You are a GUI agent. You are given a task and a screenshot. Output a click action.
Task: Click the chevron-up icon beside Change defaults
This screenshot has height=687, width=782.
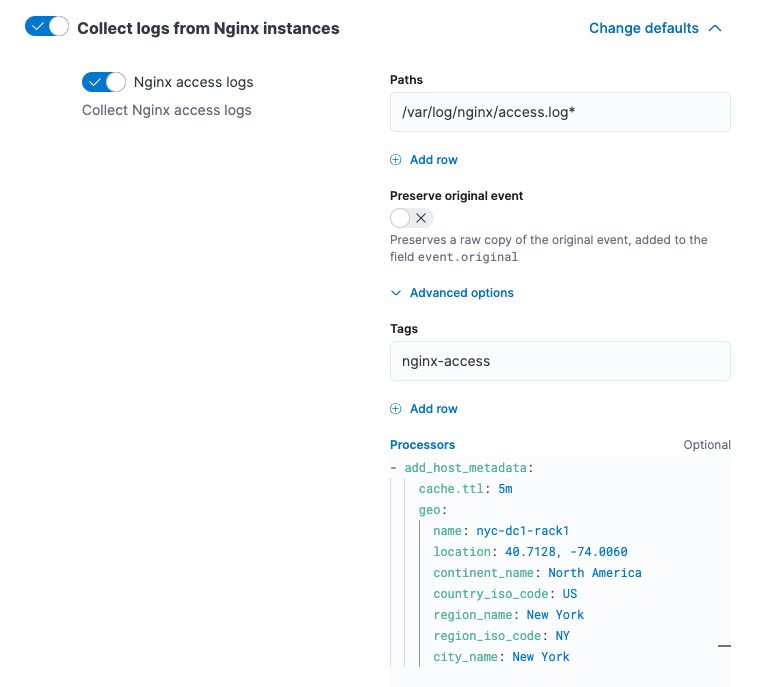pyautogui.click(x=715, y=28)
